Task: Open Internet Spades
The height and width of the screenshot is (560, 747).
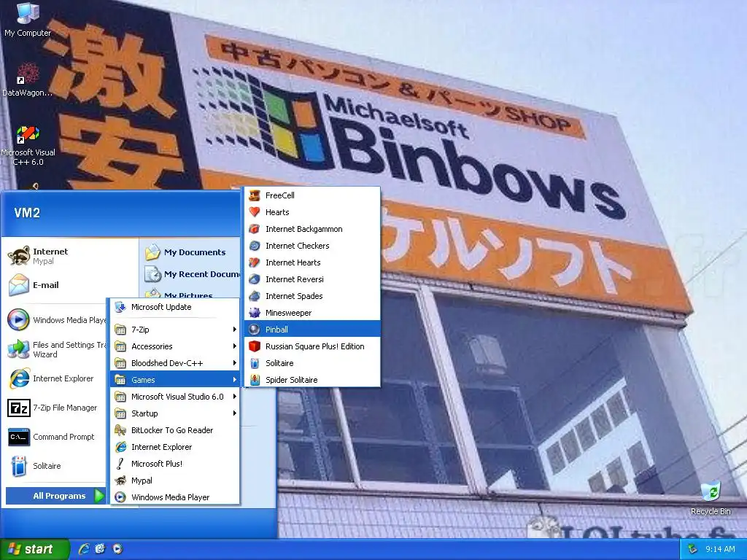Action: 312,296
